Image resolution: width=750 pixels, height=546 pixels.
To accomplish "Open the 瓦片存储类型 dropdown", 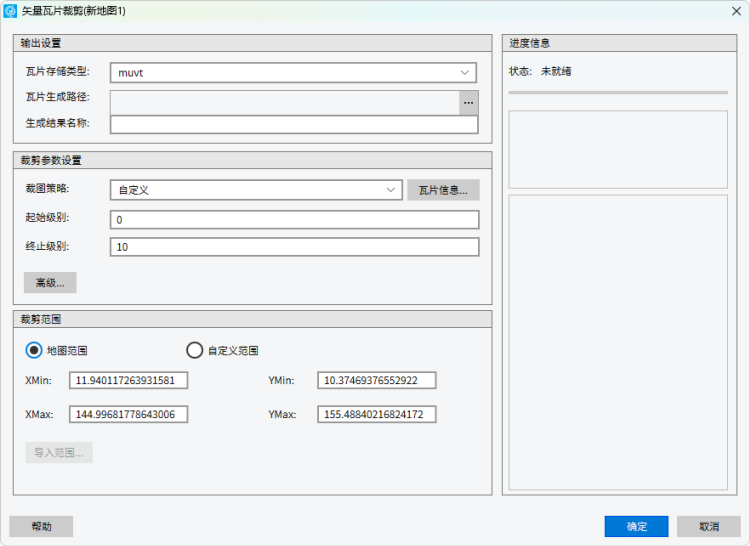I will pyautogui.click(x=294, y=73).
